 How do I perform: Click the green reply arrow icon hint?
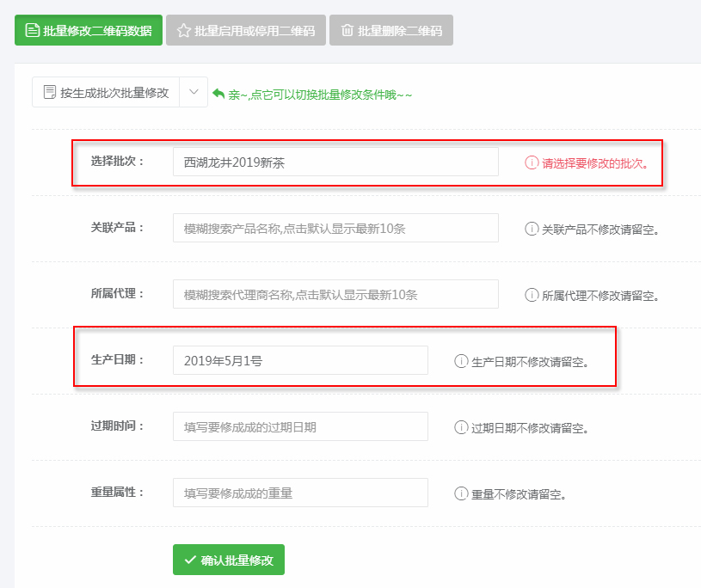(218, 94)
